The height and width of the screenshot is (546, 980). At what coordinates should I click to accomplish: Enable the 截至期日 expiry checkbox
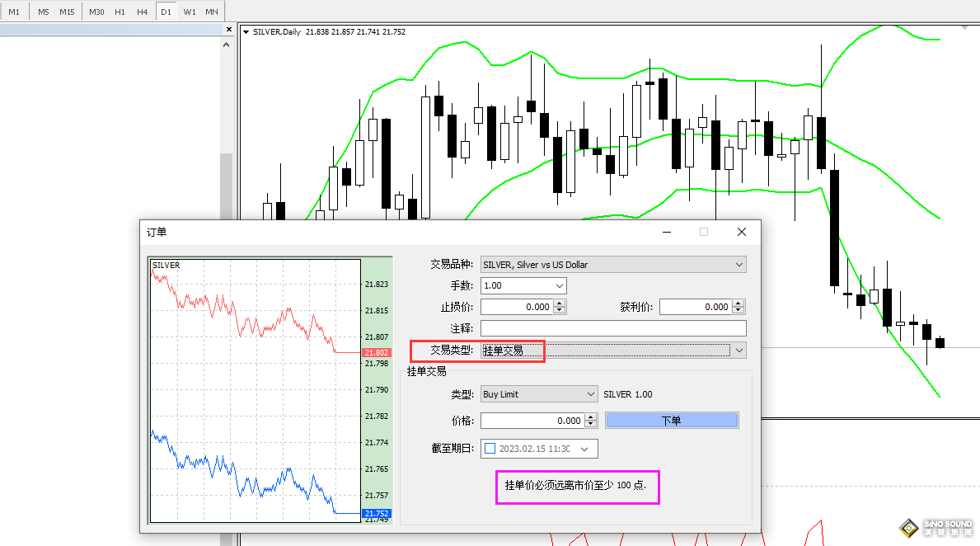tap(490, 449)
